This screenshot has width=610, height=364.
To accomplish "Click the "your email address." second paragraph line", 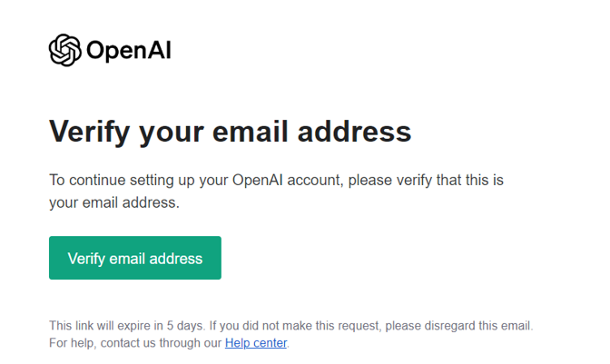I will click(x=114, y=203).
